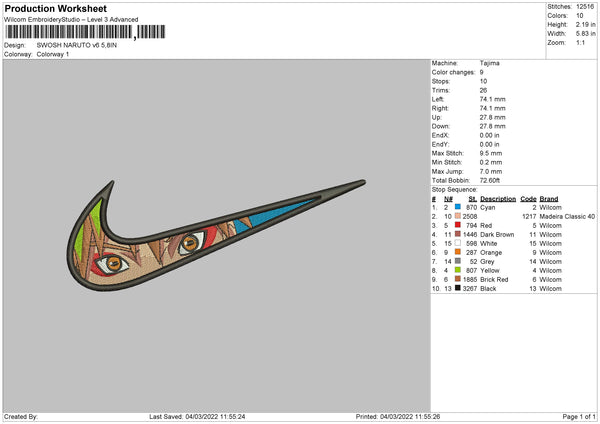
Task: Click the barcode under the worksheet title
Action: 85,32
